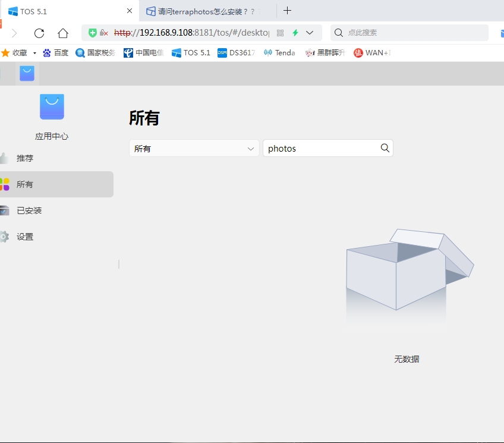Open the TOS 5.1 bookmark
The width and height of the screenshot is (504, 443).
click(x=191, y=53)
